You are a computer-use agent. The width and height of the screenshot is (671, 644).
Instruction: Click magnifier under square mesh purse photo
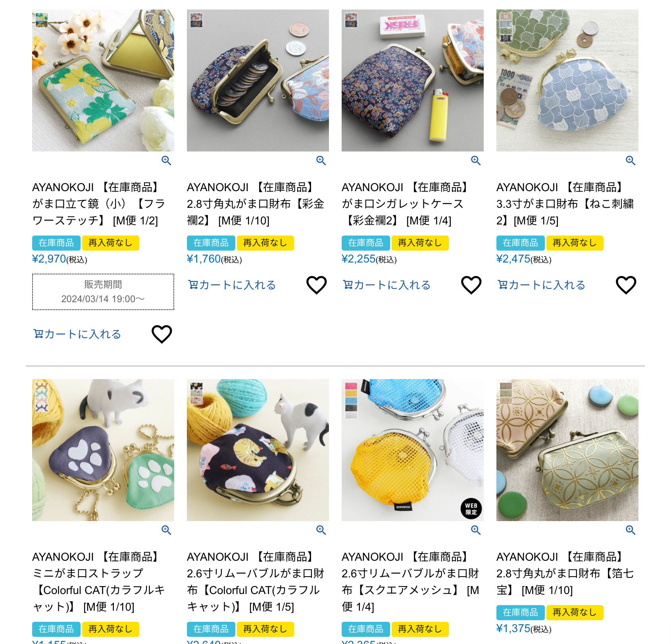[476, 530]
